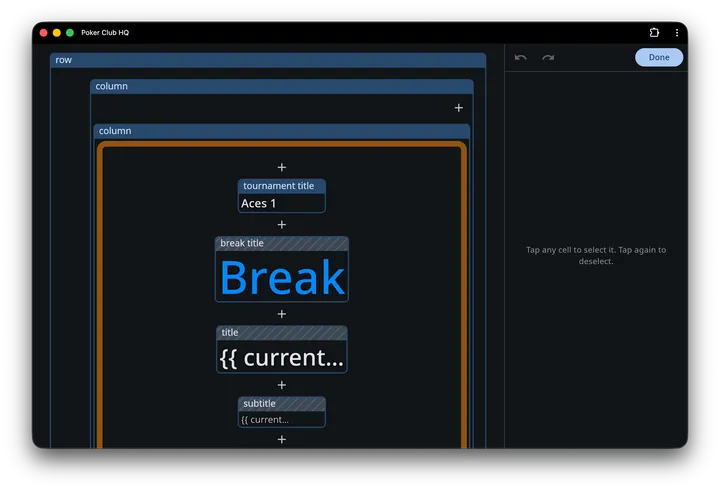Click the redo arrow icon
Screen dimensions: 720x491
pos(548,57)
